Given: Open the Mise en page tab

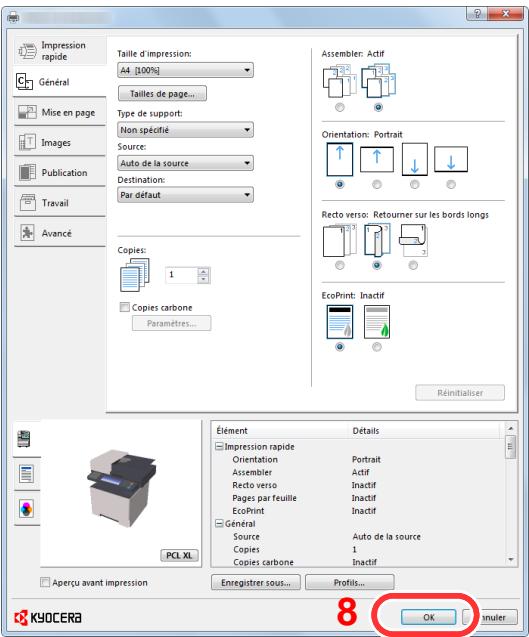Looking at the screenshot, I should pyautogui.click(x=60, y=112).
